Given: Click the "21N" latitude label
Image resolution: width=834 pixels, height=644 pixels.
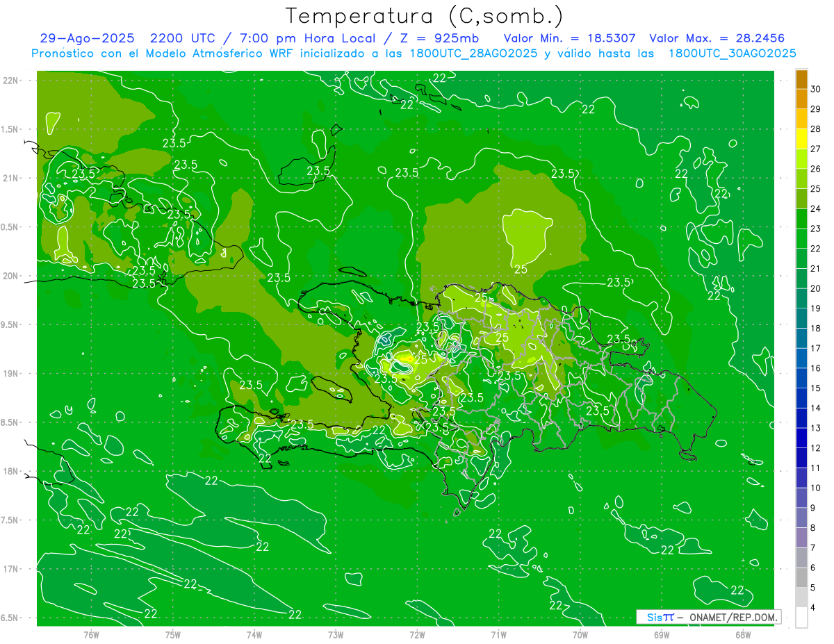Looking at the screenshot, I should click(11, 178).
